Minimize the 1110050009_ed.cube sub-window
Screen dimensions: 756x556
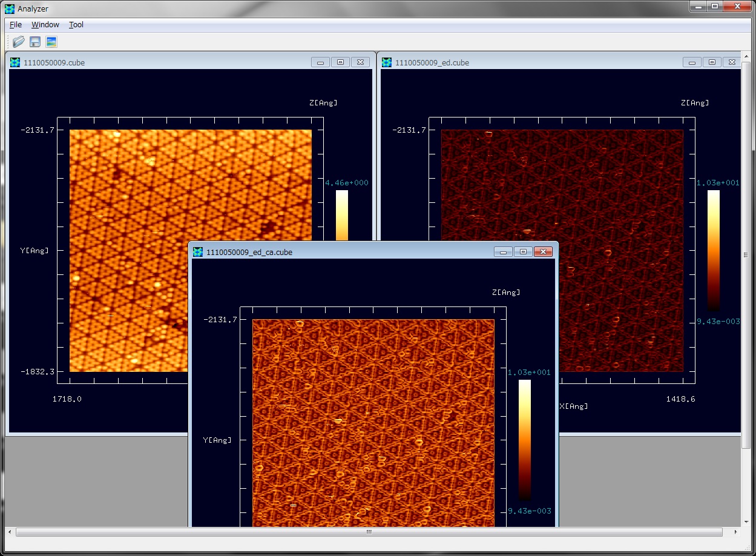tap(692, 62)
